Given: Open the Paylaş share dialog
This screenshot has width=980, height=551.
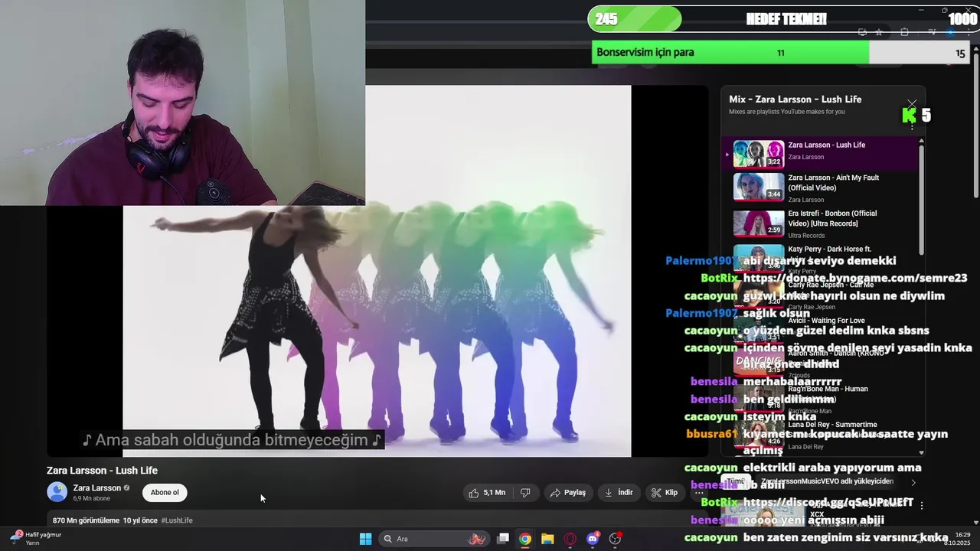Looking at the screenshot, I should click(567, 493).
